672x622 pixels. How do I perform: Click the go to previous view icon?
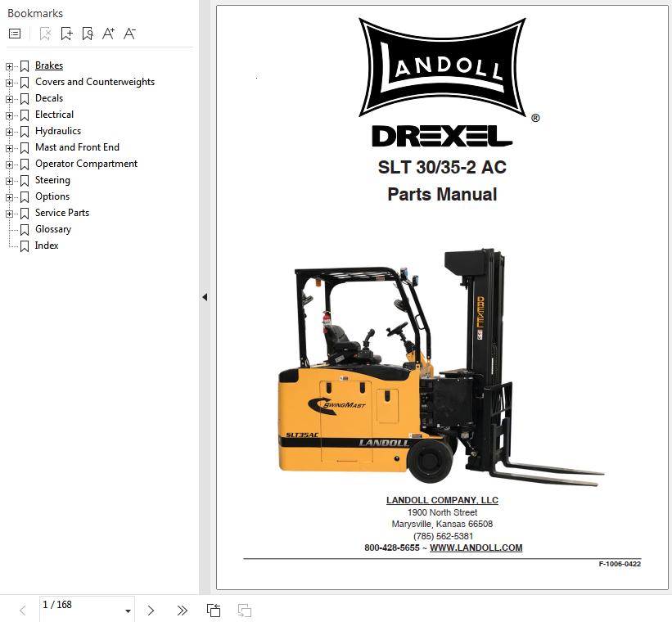(x=214, y=610)
